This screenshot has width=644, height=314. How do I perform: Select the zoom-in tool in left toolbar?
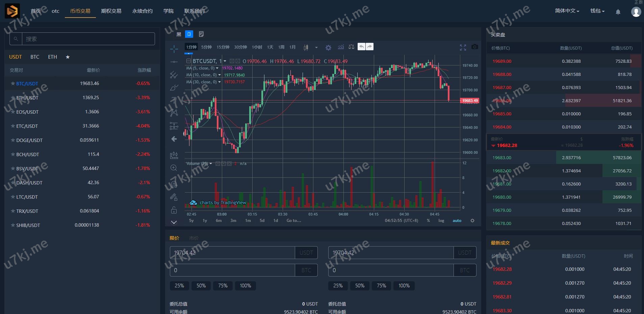174,168
